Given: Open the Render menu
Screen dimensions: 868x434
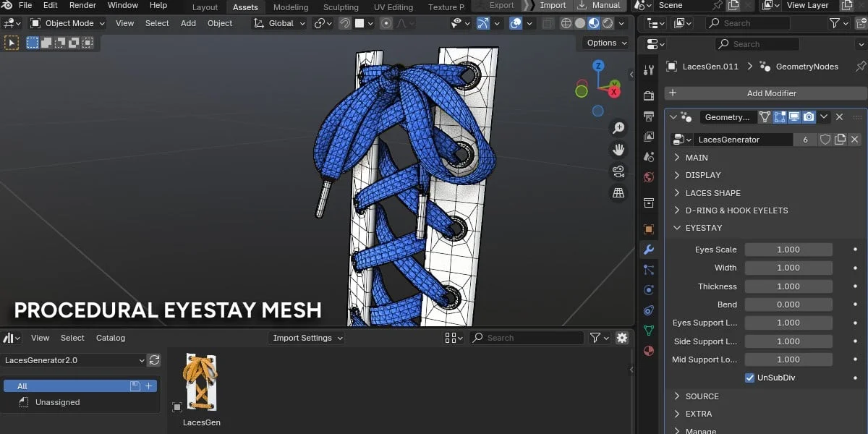Looking at the screenshot, I should pos(82,5).
